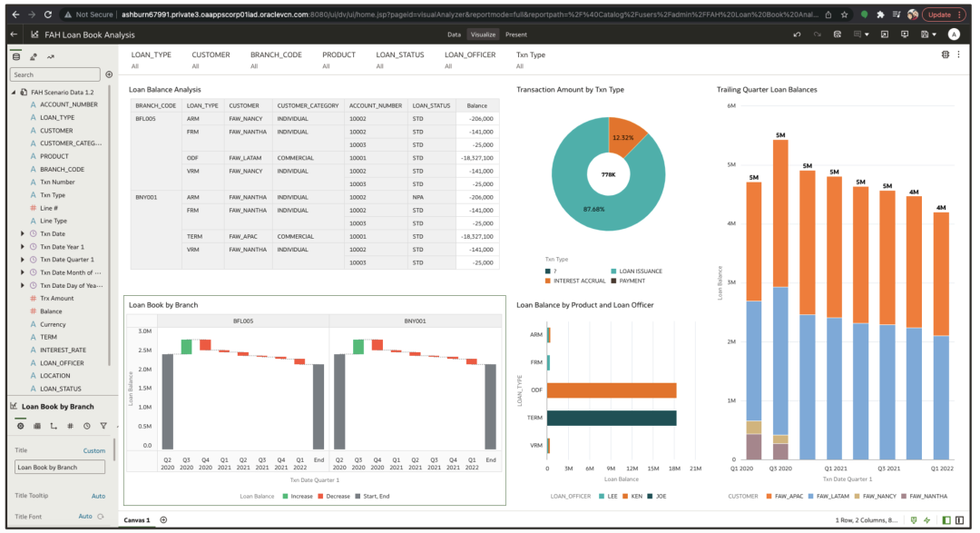Viewport: 980px width, 533px height.
Task: Click the undo arrow in the header
Action: click(x=797, y=35)
